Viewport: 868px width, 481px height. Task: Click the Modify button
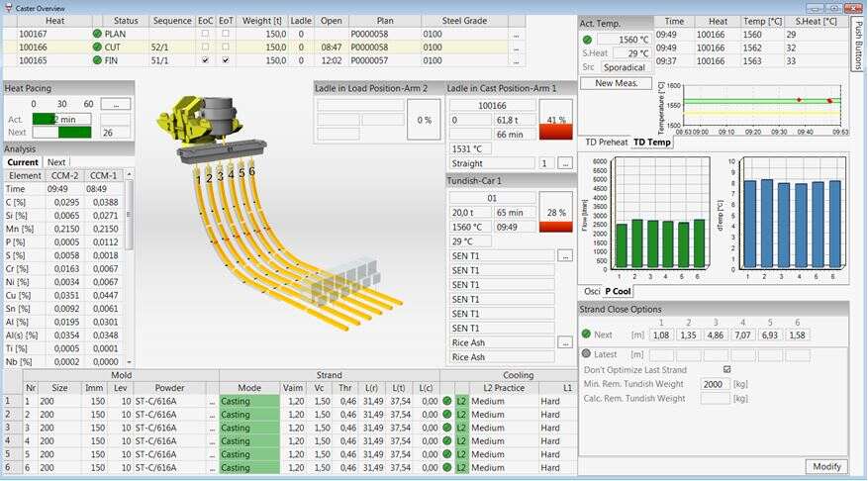pyautogui.click(x=823, y=466)
